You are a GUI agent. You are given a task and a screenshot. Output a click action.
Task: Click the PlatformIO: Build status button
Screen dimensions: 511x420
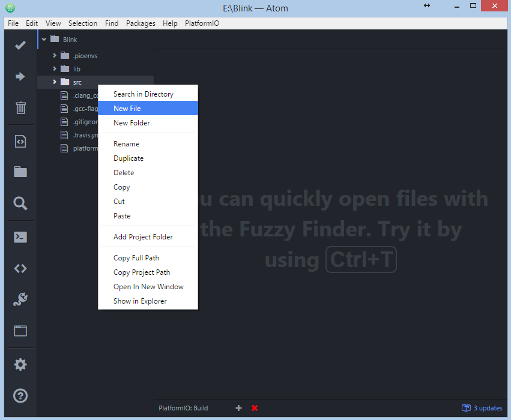tap(183, 408)
